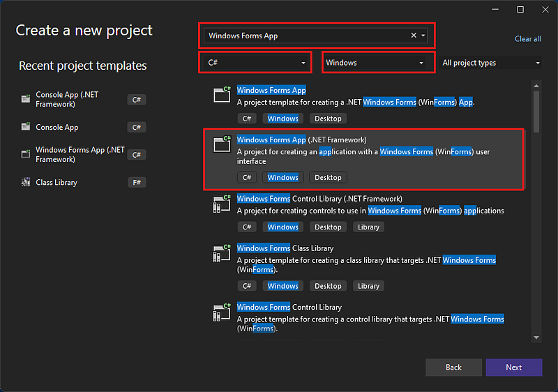Select Windows Forms App (.NET Framework) template
This screenshot has height=392, width=558.
tap(363, 159)
